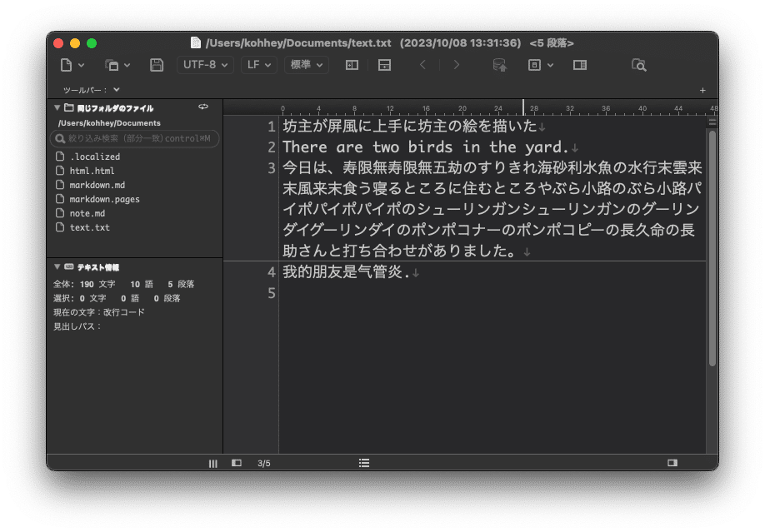Click the document icon next to text.txt
765x532 pixels.
(60, 226)
